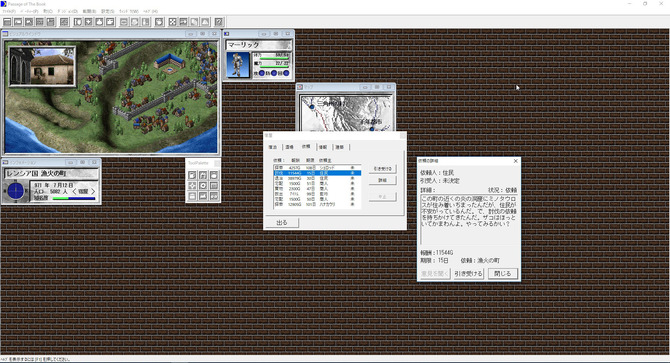Select the highlighted 11544G 15日 request row

point(317,173)
